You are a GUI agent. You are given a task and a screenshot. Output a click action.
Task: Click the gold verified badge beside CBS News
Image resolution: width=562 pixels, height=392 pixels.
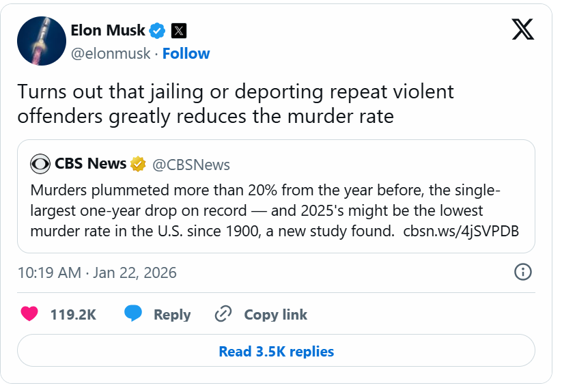click(138, 164)
